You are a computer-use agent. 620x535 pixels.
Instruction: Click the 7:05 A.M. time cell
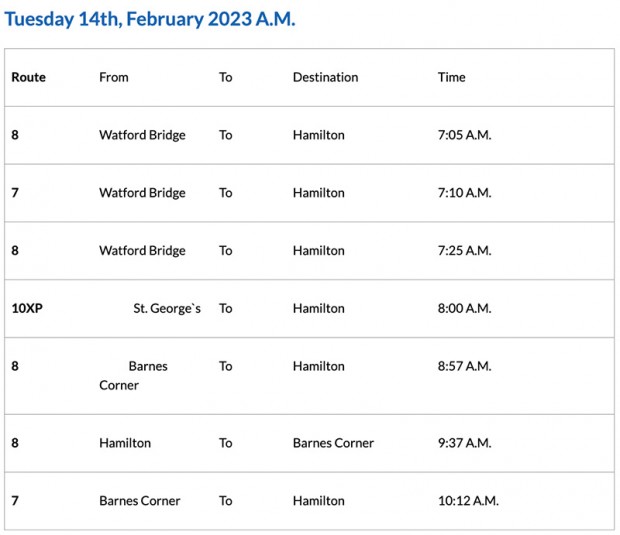(464, 135)
